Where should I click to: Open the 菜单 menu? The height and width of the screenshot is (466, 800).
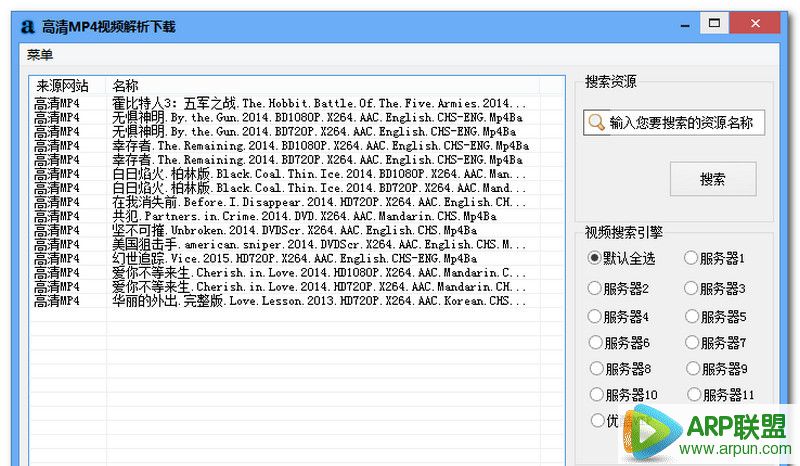tap(41, 54)
